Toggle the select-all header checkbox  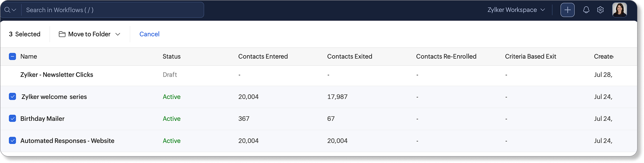point(13,56)
